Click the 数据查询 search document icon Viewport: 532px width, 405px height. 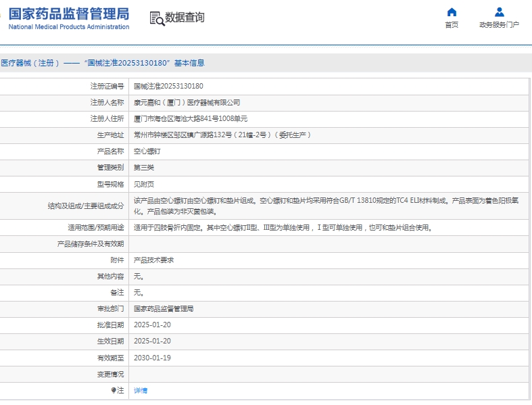tap(157, 18)
